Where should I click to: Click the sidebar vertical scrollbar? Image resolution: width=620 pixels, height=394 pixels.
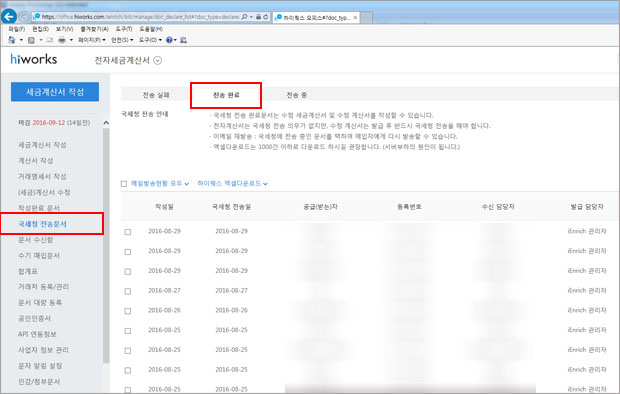106,245
